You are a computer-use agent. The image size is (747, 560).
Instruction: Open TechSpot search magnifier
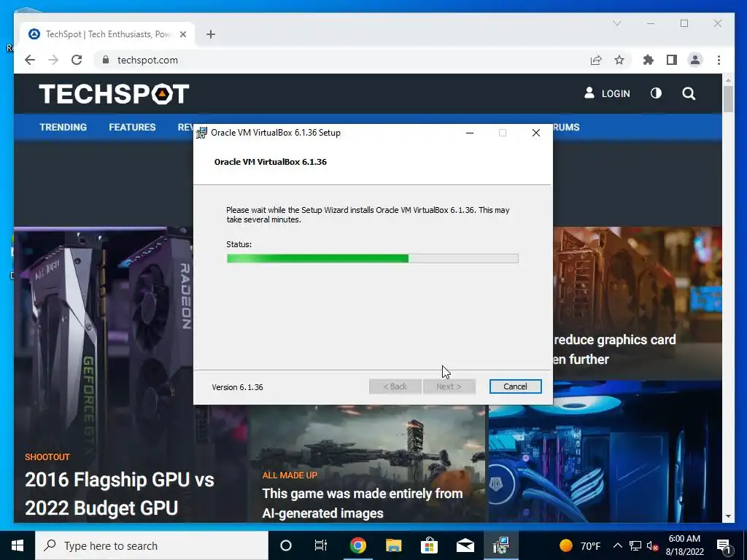pos(689,93)
